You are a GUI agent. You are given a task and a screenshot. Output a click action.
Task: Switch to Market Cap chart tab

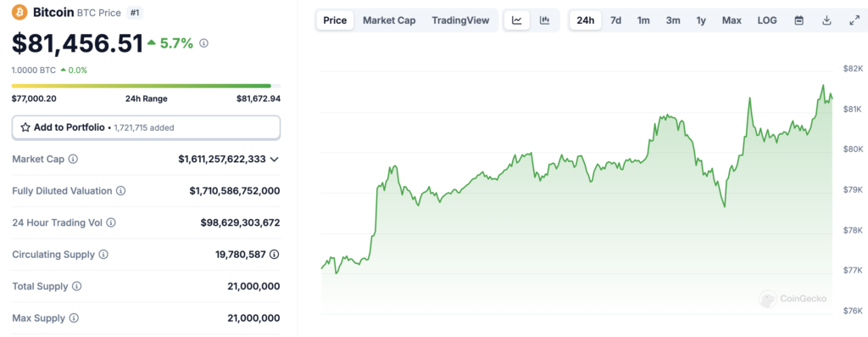[389, 20]
